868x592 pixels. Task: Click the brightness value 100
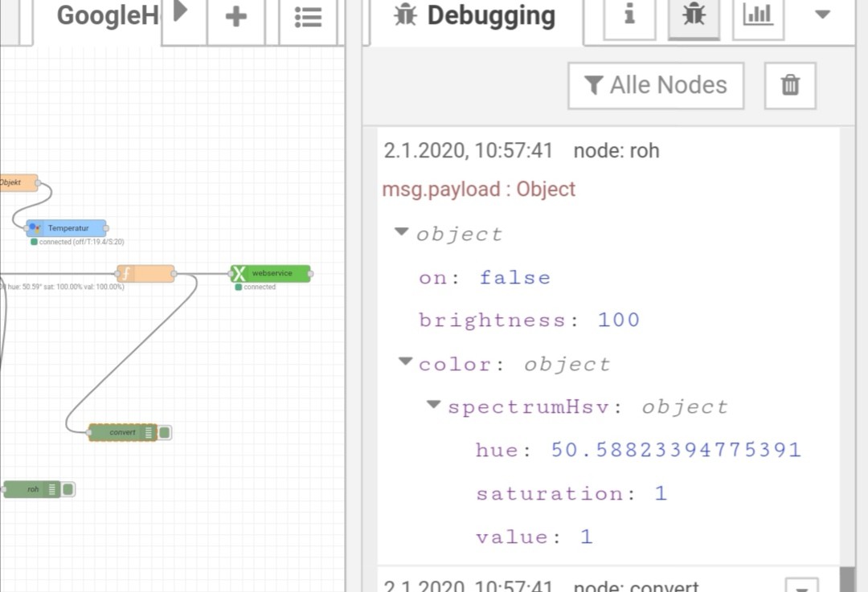618,320
